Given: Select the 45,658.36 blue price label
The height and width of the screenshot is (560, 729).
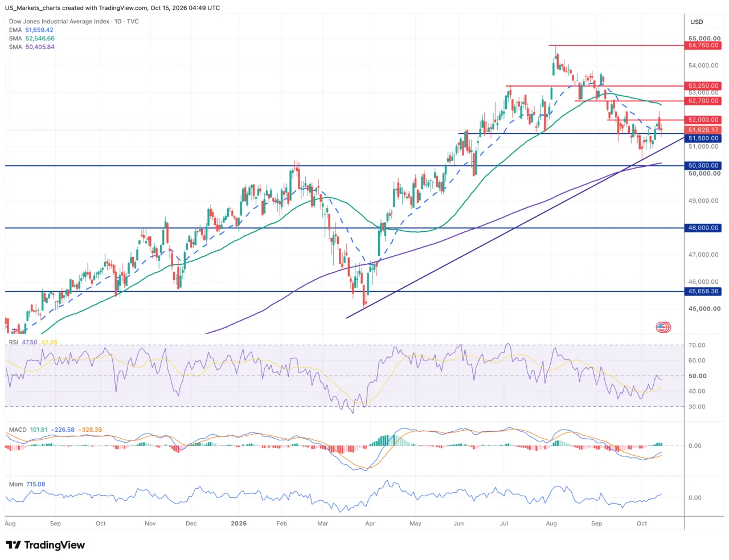Looking at the screenshot, I should point(703,291).
